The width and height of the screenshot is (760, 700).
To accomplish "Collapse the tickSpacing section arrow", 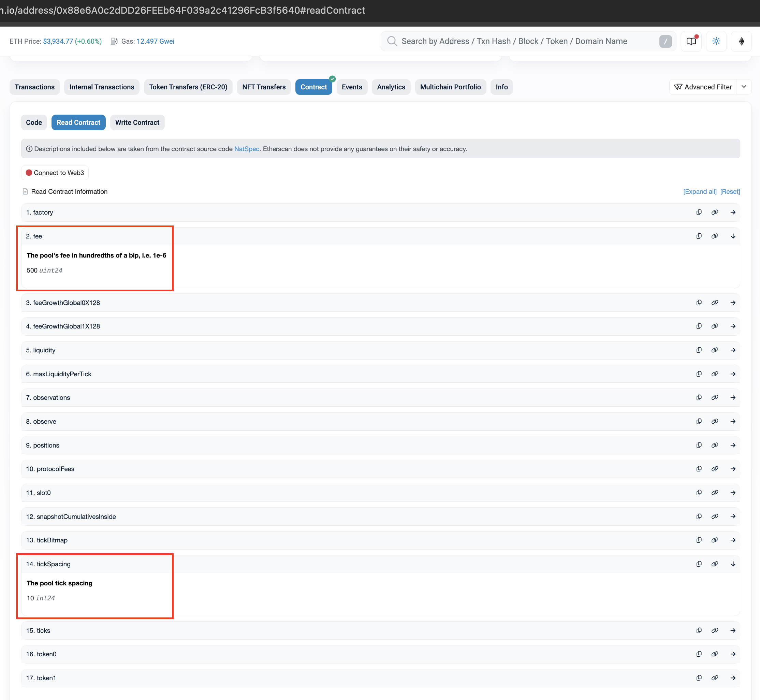I will (733, 564).
